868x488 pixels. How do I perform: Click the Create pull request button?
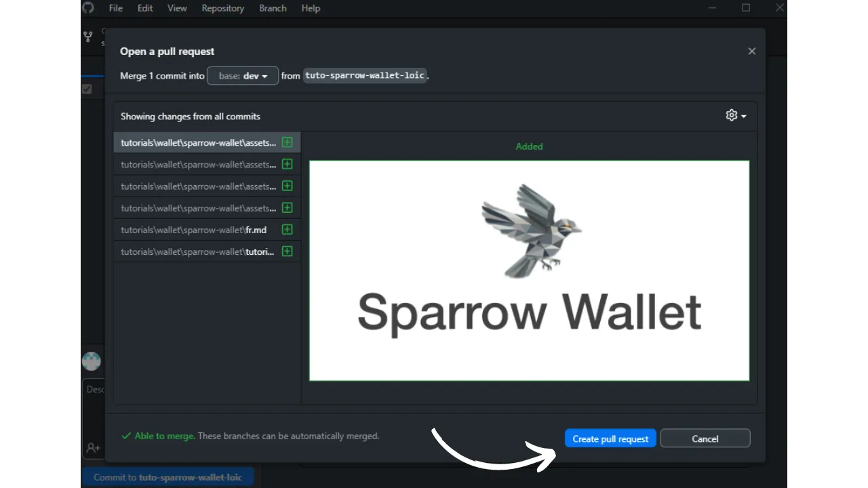(610, 439)
